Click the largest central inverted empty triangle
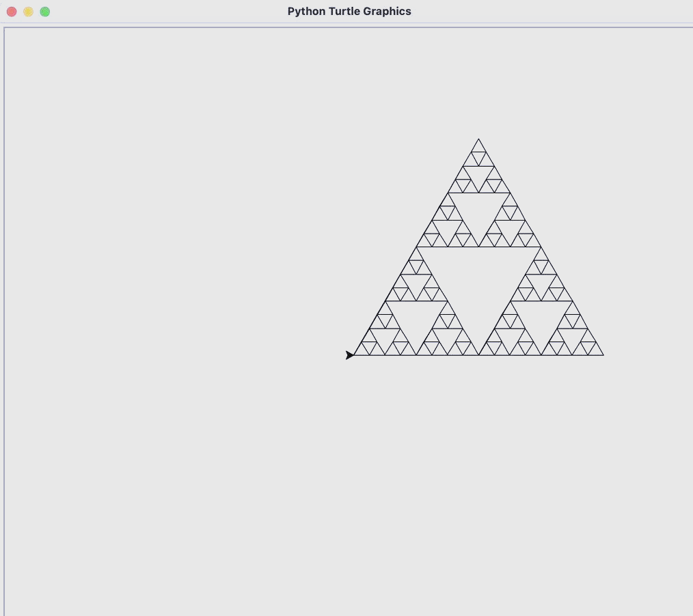 [x=478, y=280]
